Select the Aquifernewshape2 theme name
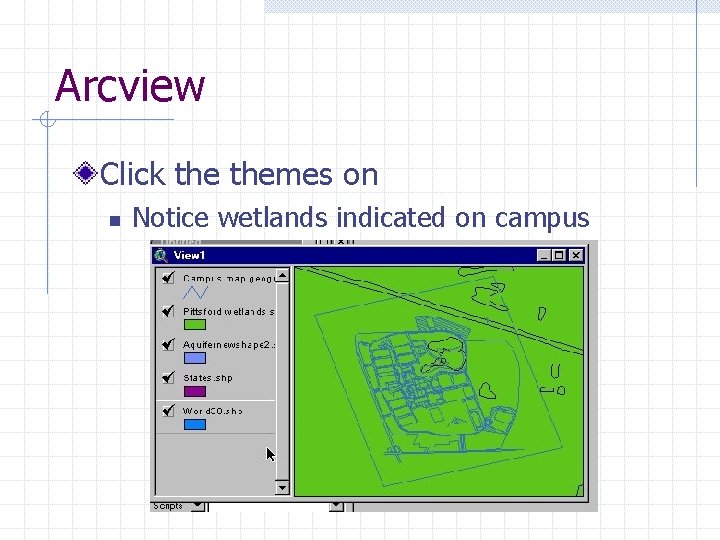 pyautogui.click(x=229, y=344)
